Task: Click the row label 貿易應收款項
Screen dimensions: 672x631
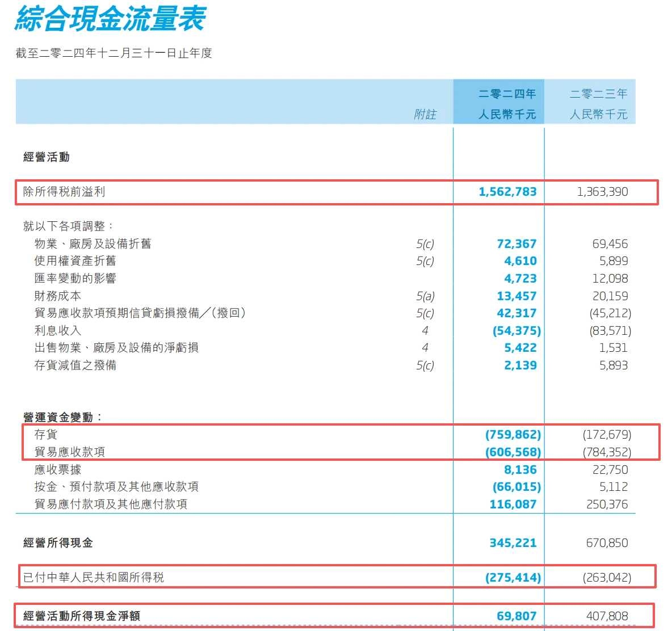Action: (69, 452)
